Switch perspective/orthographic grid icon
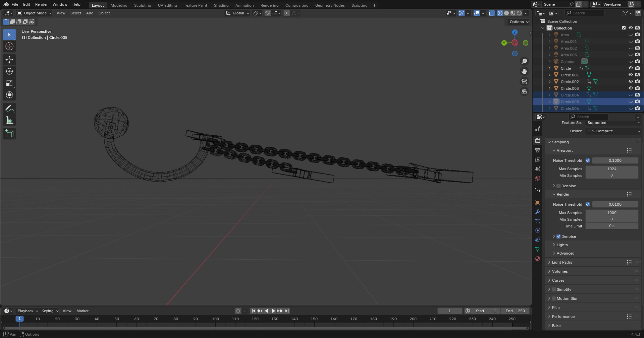Image resolution: width=644 pixels, height=338 pixels. coord(524,91)
